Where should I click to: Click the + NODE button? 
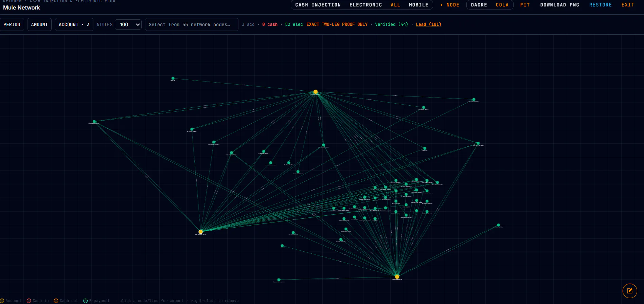(449, 5)
